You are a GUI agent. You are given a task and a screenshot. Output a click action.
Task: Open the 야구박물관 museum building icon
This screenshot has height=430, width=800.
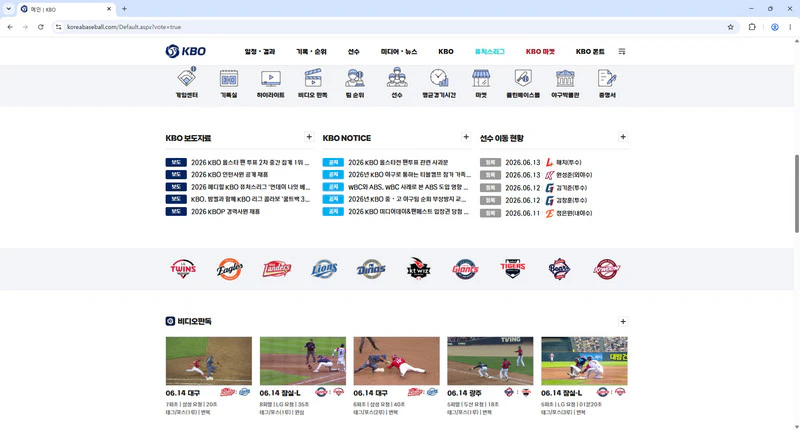tap(565, 79)
